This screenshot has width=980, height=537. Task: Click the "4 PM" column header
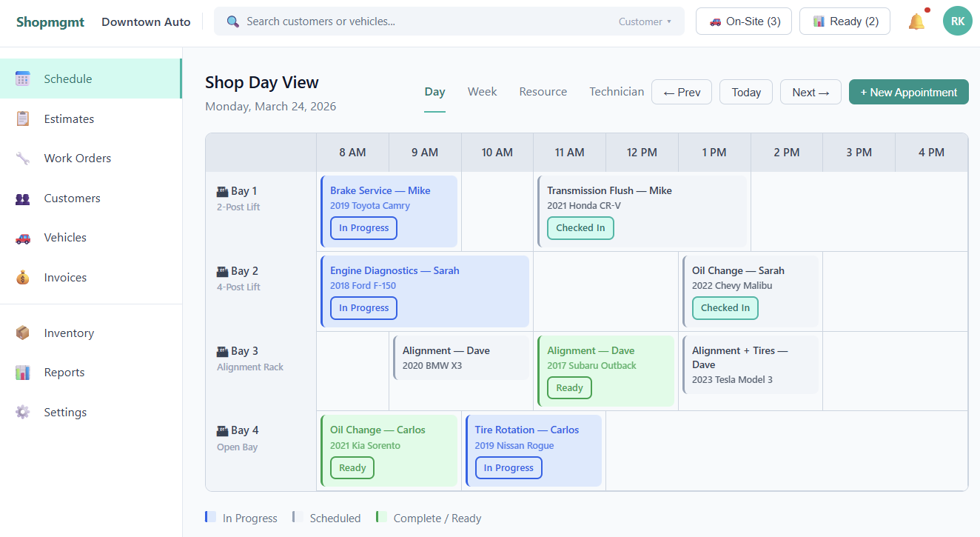point(931,153)
